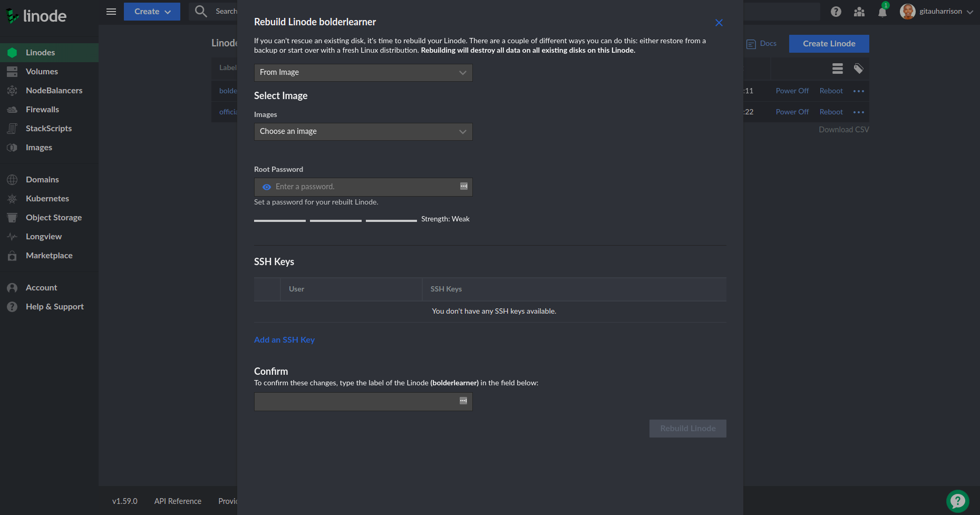Open Kubernetes in sidebar
The width and height of the screenshot is (980, 515).
pos(49,199)
